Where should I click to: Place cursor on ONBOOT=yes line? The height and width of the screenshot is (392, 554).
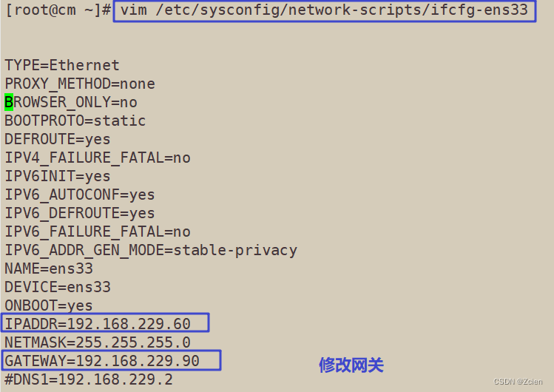(49, 305)
